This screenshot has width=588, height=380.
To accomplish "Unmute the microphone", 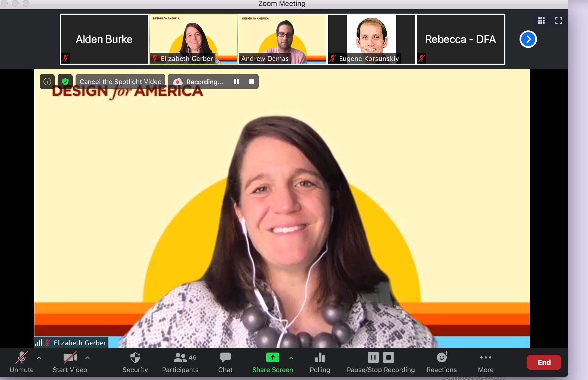I will coord(21,362).
